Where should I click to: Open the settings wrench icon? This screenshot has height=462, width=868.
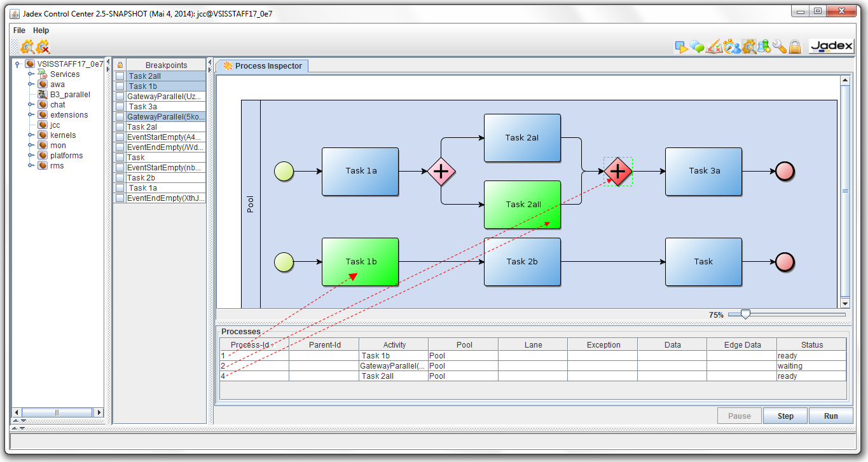(780, 46)
